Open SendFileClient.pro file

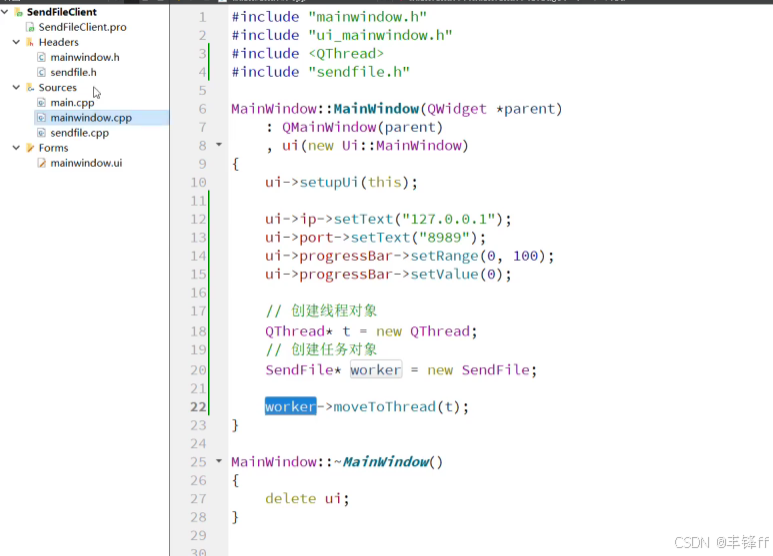tap(82, 27)
